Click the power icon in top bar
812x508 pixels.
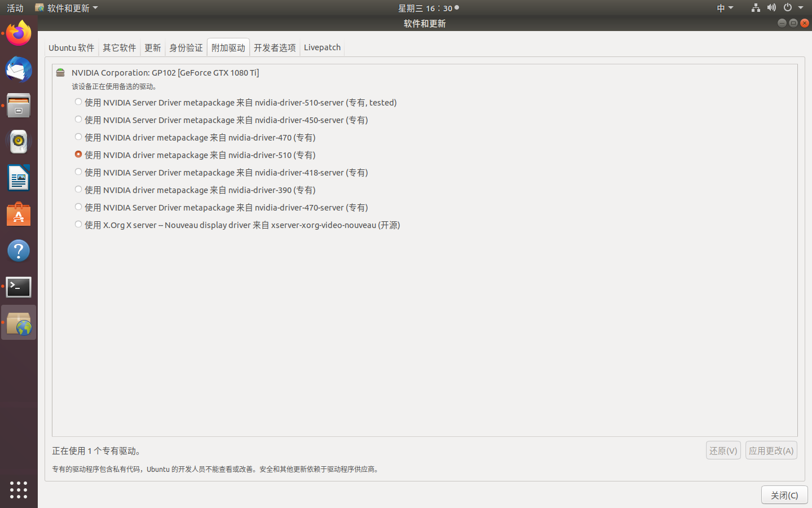(788, 8)
